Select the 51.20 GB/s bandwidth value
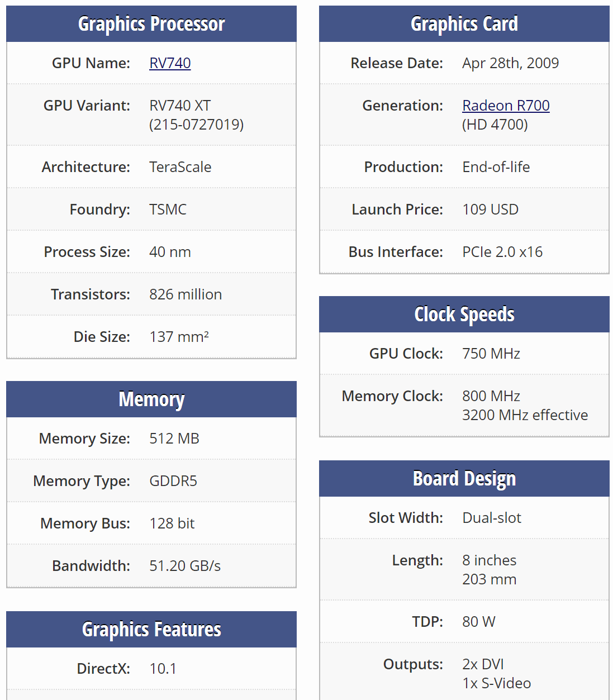 [185, 566]
